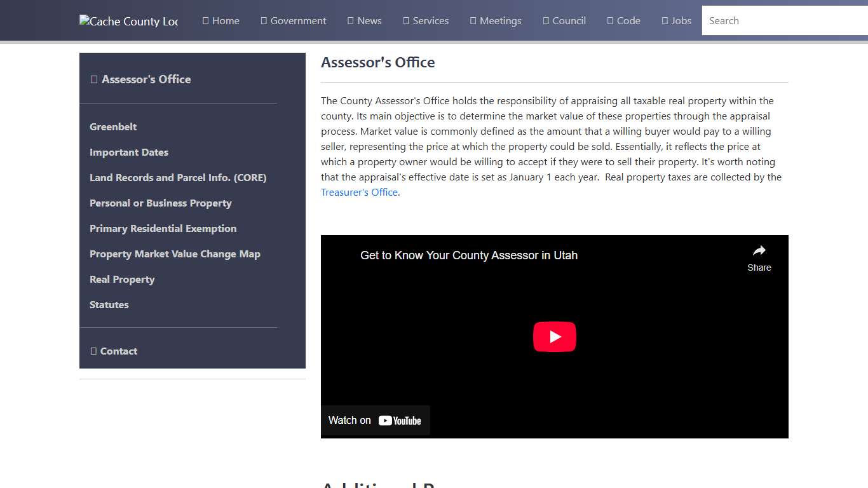Image resolution: width=868 pixels, height=488 pixels.
Task: Select the Meetings calendar icon
Action: [x=471, y=20]
